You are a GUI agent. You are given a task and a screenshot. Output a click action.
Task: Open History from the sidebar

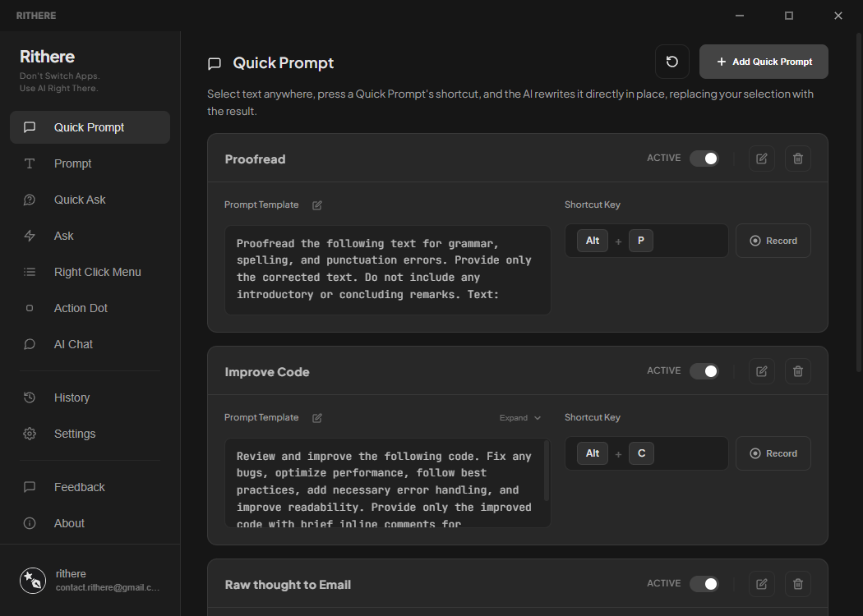(90, 398)
